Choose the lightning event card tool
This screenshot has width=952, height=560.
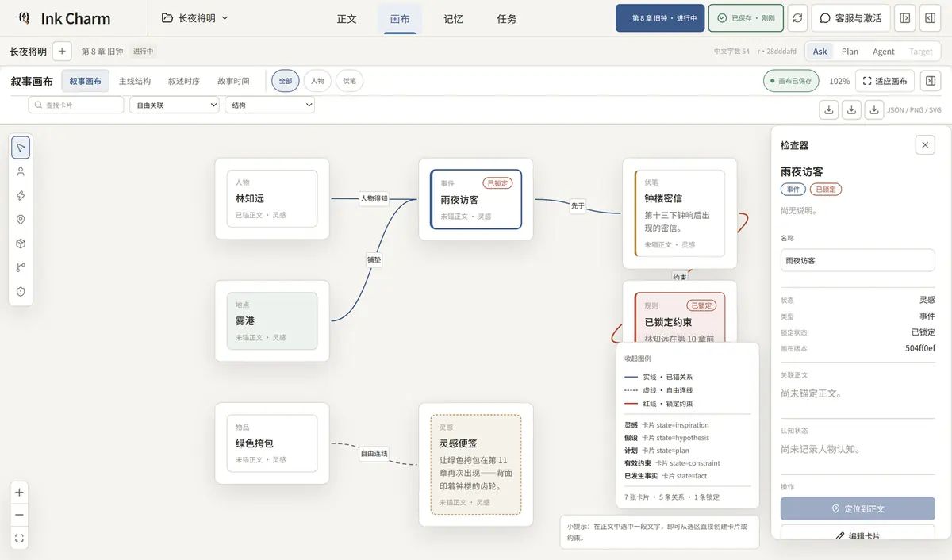point(21,195)
